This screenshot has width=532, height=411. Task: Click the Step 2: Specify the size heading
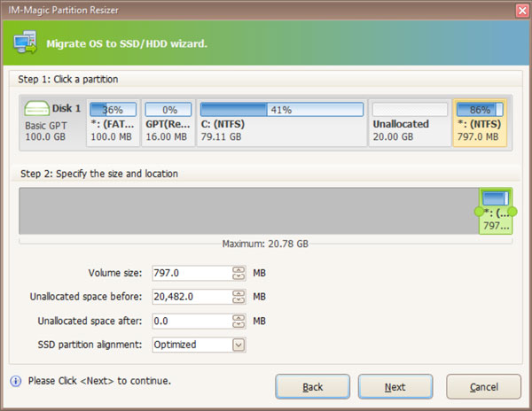point(99,174)
